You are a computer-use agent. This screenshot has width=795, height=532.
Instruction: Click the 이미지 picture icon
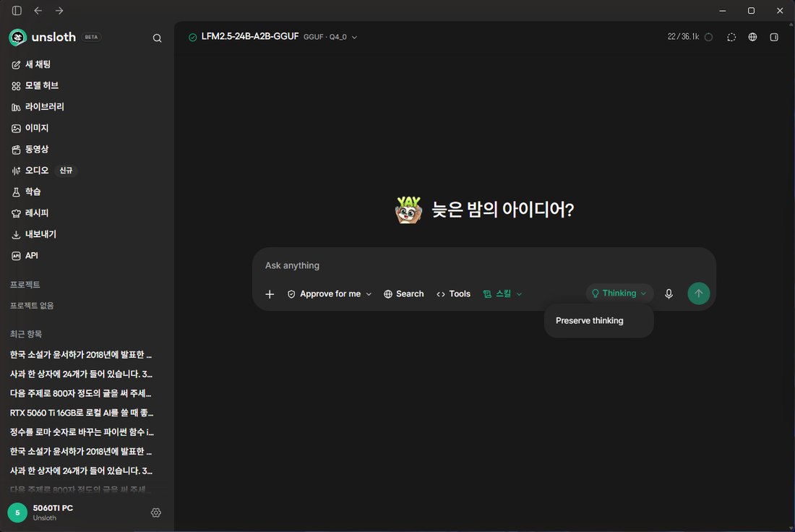click(16, 129)
